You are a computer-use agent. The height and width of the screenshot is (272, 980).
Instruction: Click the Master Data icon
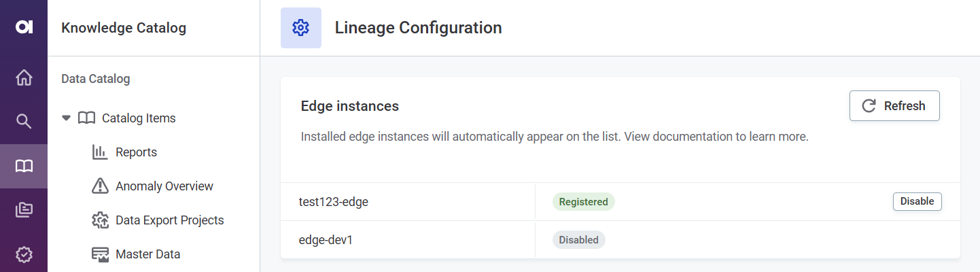[x=100, y=254]
